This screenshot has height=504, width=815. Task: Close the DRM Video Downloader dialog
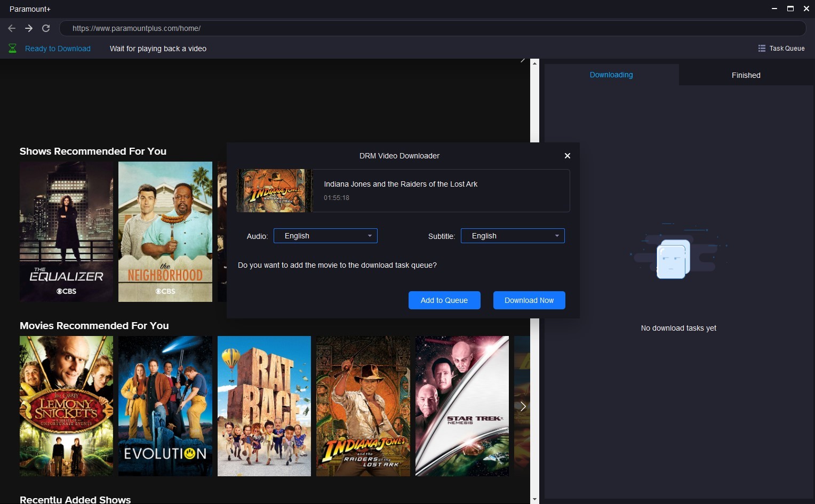click(568, 156)
